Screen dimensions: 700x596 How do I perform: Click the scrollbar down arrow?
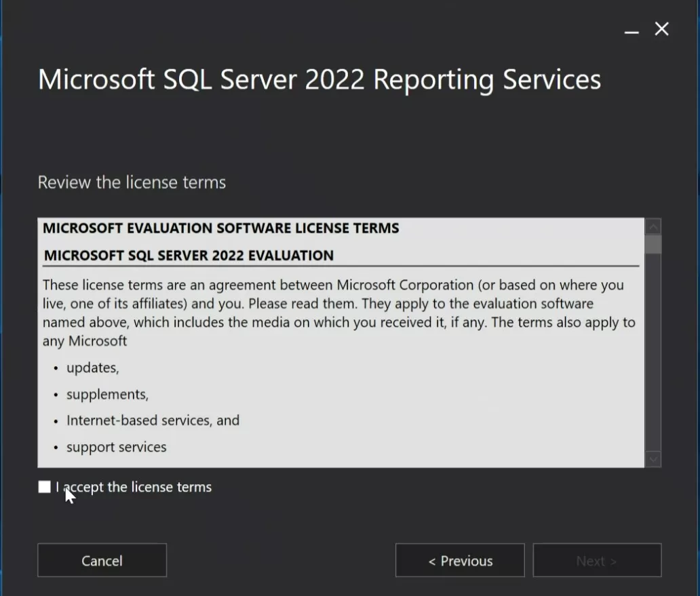pos(653,458)
